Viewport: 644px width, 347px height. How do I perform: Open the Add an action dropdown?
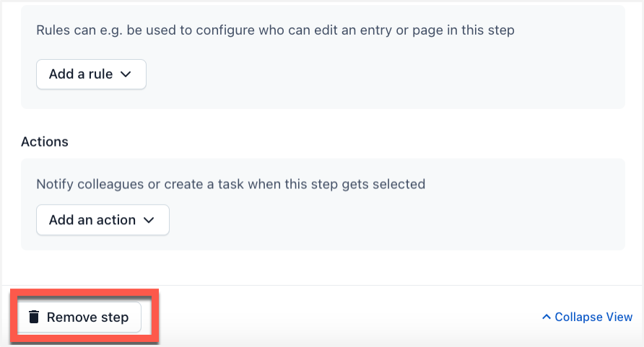coord(103,220)
